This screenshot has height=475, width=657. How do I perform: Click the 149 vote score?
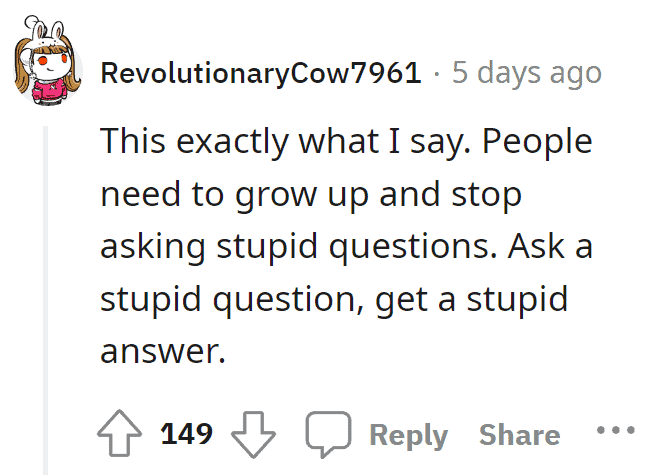(186, 434)
